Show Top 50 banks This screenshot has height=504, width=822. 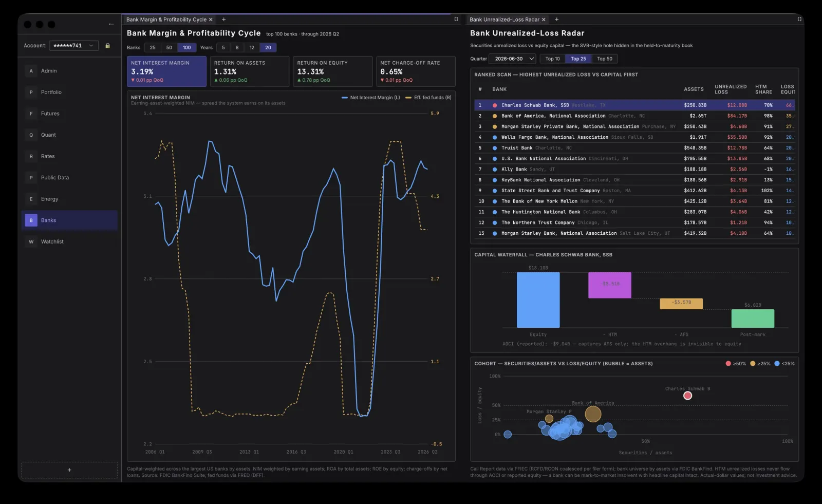pos(605,59)
